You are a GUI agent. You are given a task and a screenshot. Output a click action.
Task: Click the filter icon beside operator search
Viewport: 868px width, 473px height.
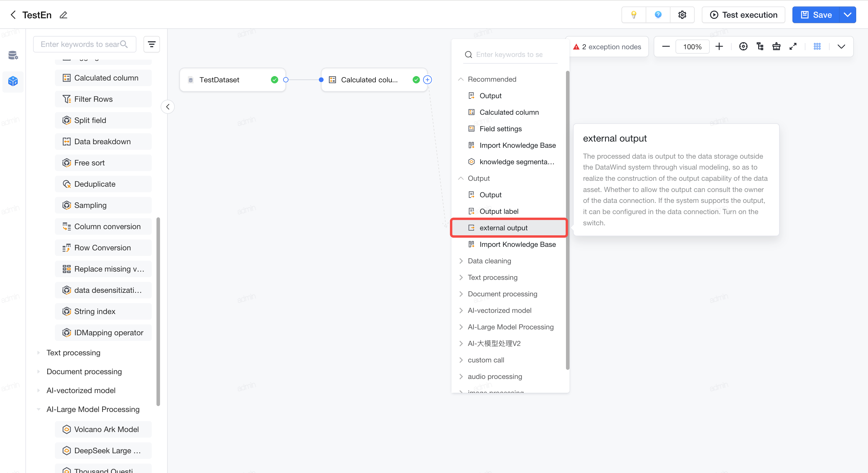pyautogui.click(x=152, y=44)
